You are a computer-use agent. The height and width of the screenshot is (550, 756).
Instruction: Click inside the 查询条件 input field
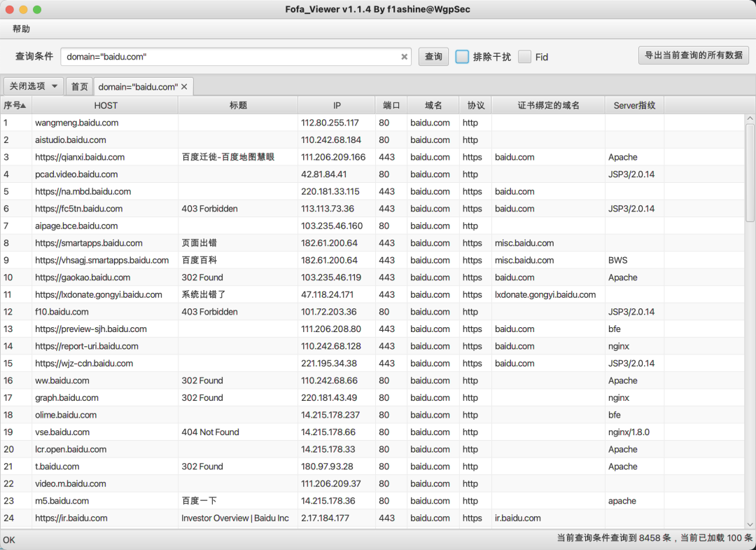coord(236,57)
